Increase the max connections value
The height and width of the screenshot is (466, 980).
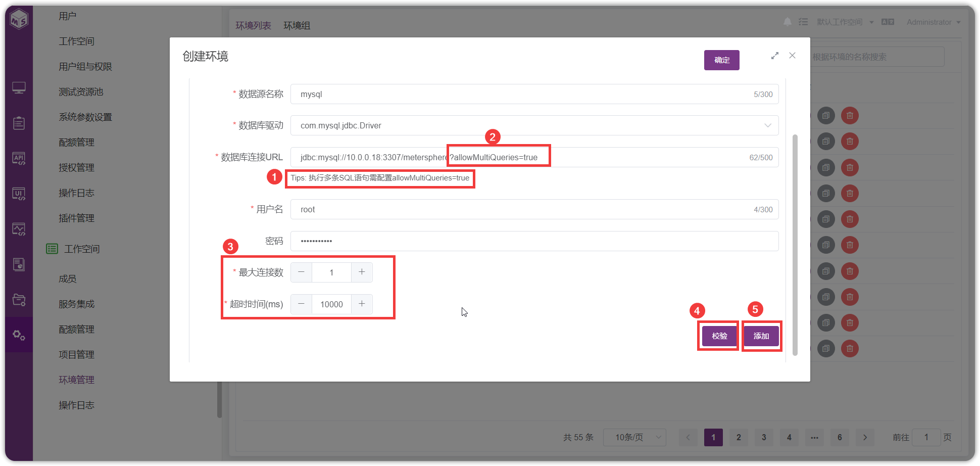362,272
